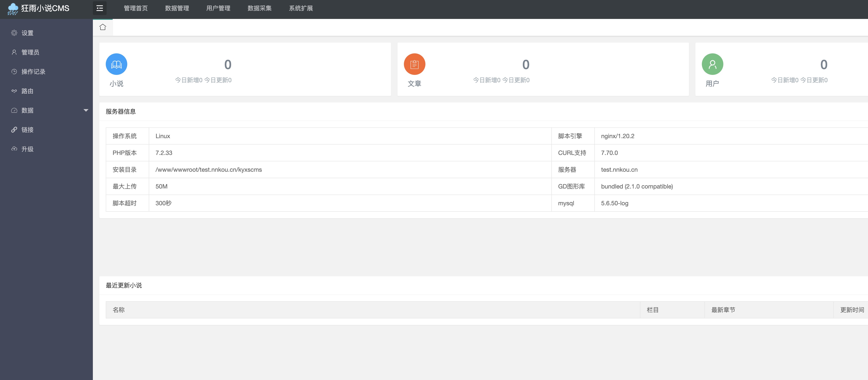
Task: Expand the 数据 submenu arrow
Action: tap(86, 110)
